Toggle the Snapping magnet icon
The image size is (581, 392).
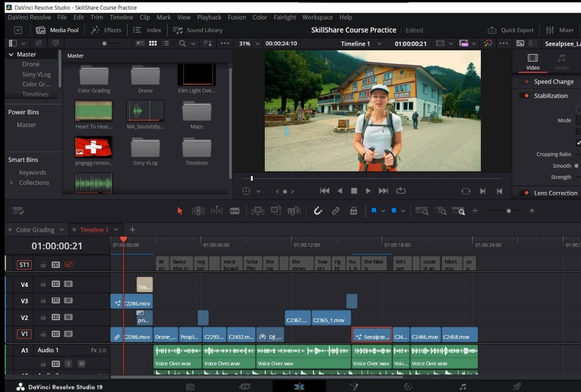click(x=318, y=211)
